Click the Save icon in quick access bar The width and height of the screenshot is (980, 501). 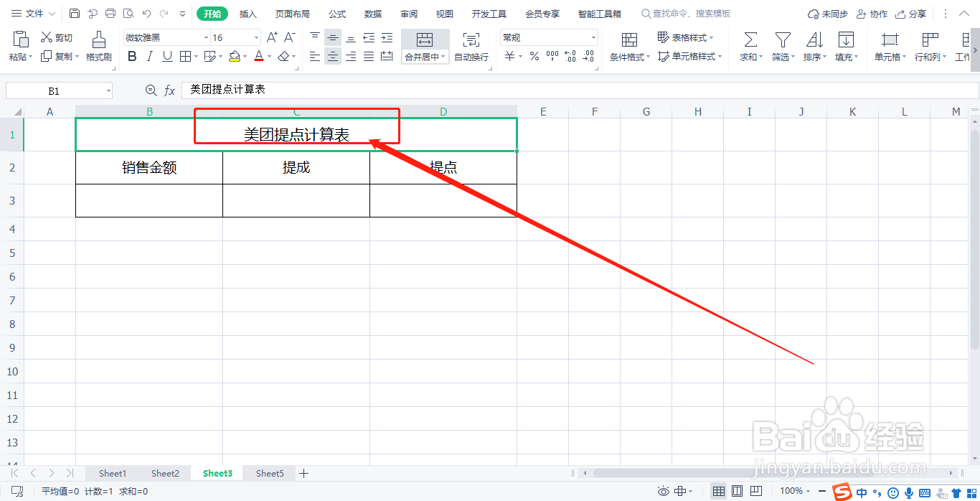tap(75, 14)
